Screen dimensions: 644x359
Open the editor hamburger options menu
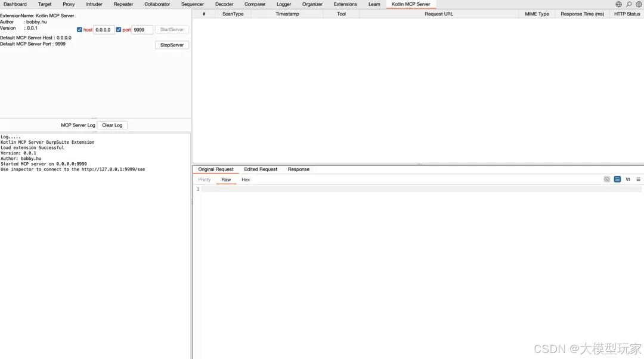(638, 179)
